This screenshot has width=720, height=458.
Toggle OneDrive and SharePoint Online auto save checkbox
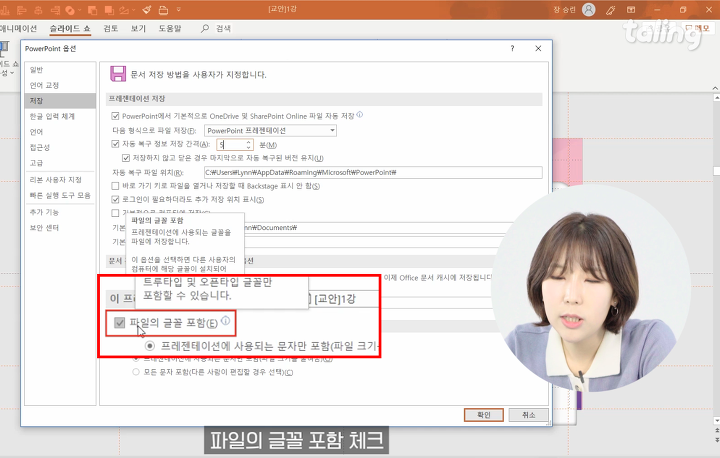(115, 116)
